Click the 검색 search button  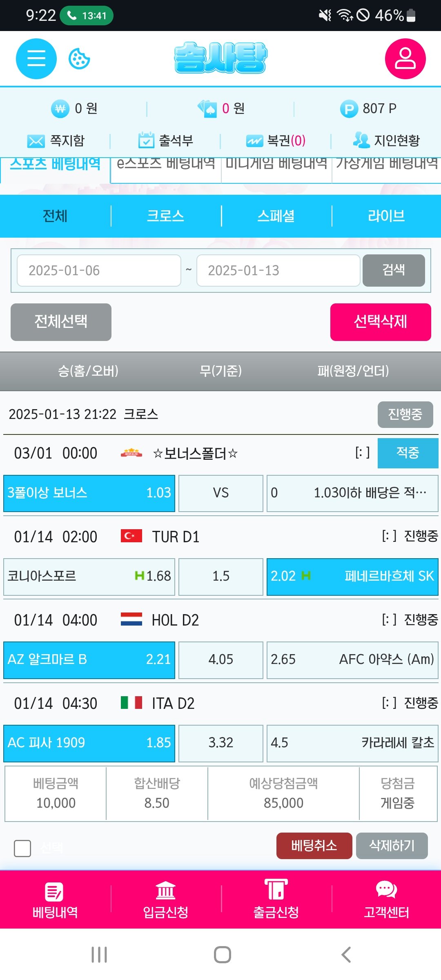(x=394, y=270)
